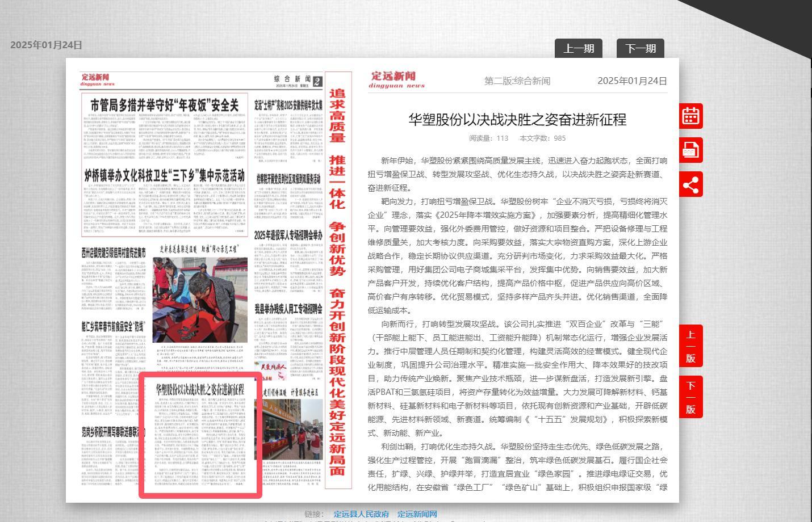Viewport: 812px width, 522px height.
Task: Open article 市管局多措并举守好"年夜饭"安全关
Action: point(164,106)
